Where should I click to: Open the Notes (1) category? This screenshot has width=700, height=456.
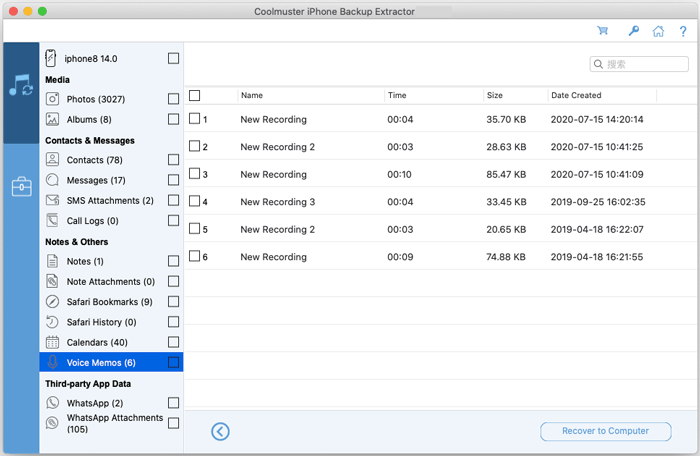pos(85,261)
